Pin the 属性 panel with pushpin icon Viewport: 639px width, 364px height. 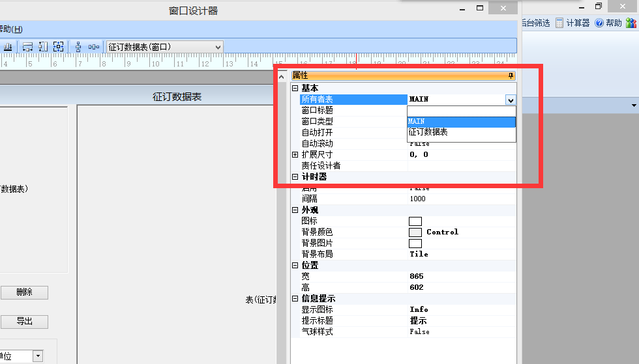click(511, 76)
